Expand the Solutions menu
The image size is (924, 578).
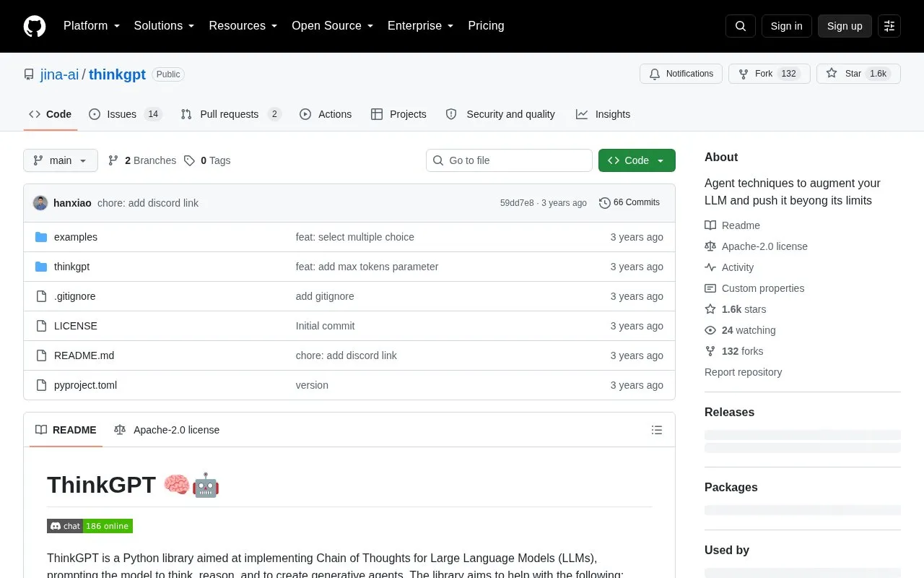point(165,26)
